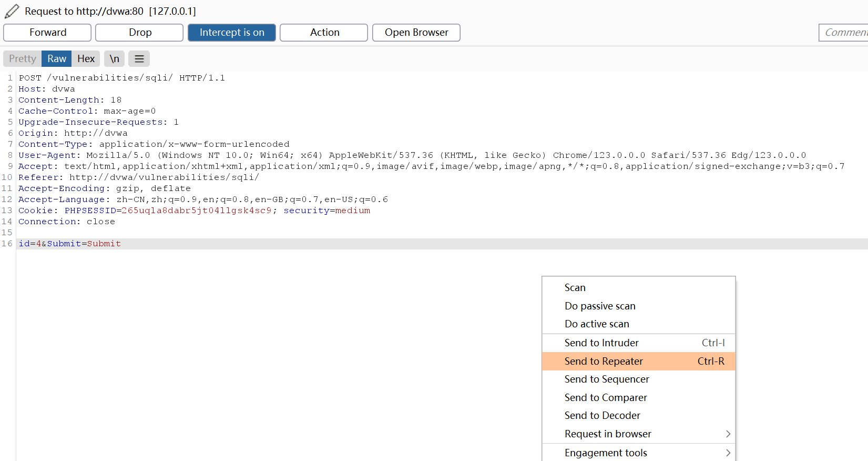Click the pencil edit icon beside Request title
The image size is (868, 461).
[x=12, y=11]
